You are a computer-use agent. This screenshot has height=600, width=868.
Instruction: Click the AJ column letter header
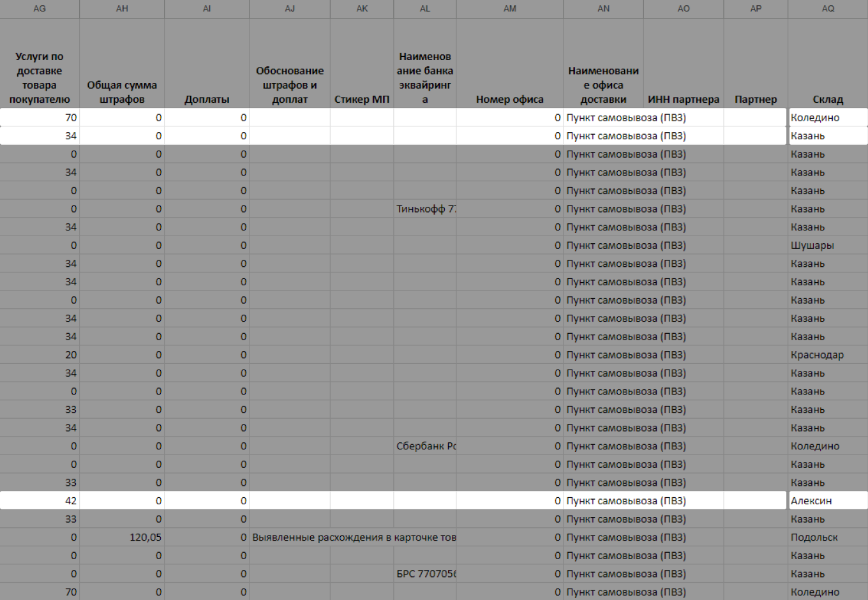(x=290, y=8)
